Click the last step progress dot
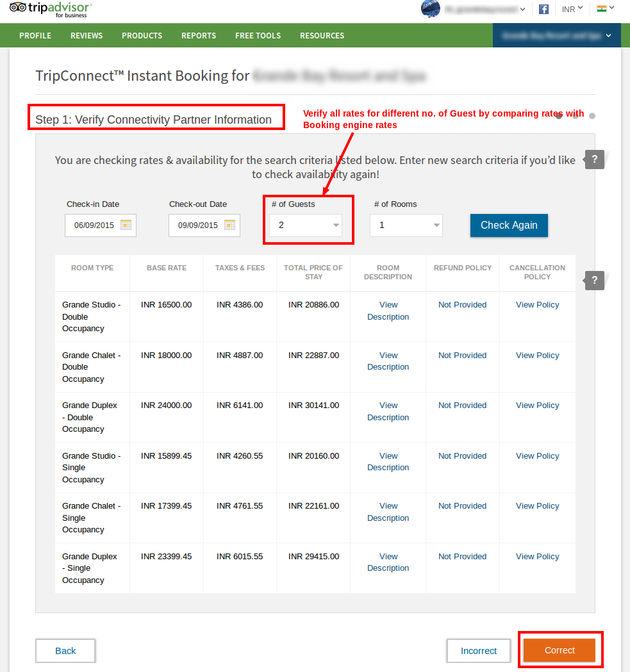Image resolution: width=630 pixels, height=672 pixels. [x=592, y=116]
